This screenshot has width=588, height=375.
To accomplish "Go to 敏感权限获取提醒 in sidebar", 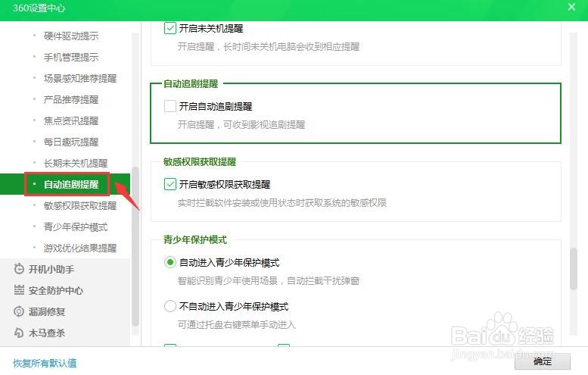I will click(x=80, y=206).
